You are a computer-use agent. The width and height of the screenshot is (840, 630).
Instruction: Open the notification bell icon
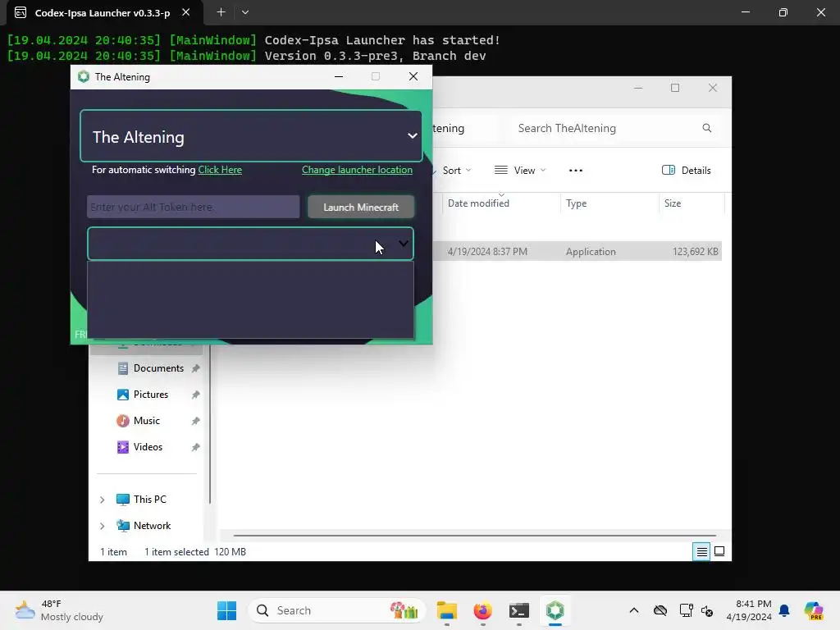tap(784, 610)
